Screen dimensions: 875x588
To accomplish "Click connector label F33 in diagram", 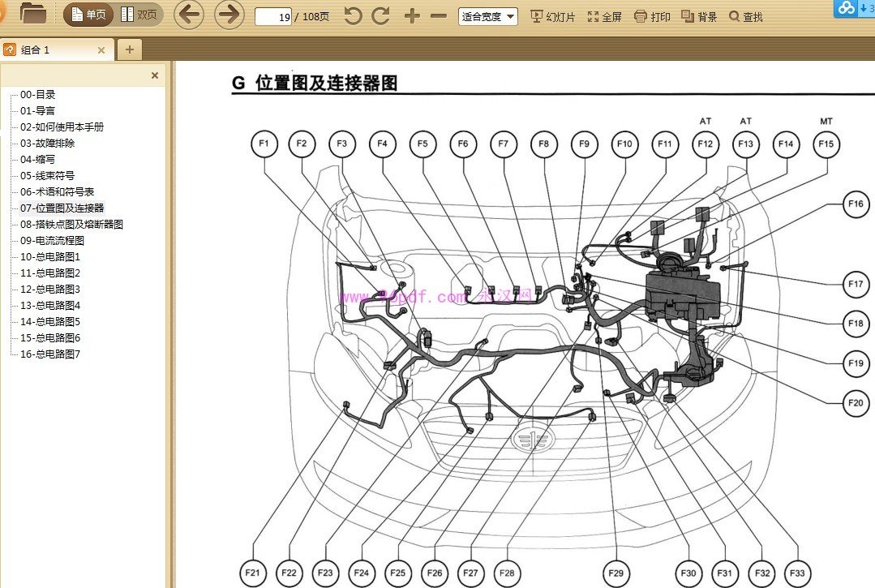I will point(797,573).
